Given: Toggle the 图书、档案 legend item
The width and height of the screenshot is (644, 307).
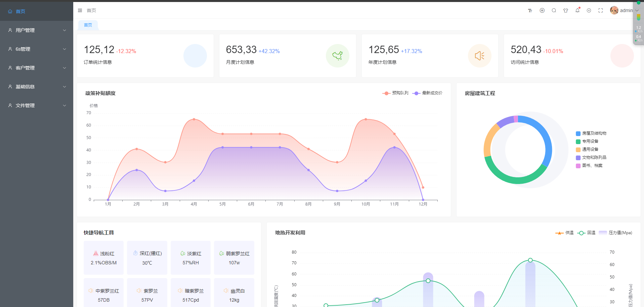Looking at the screenshot, I should pos(589,166).
